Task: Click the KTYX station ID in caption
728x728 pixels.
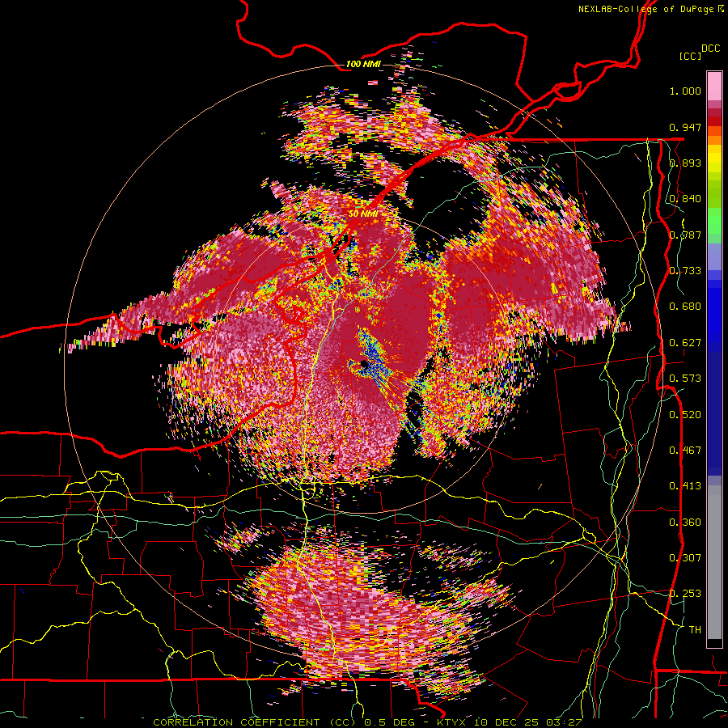Action: 452,722
